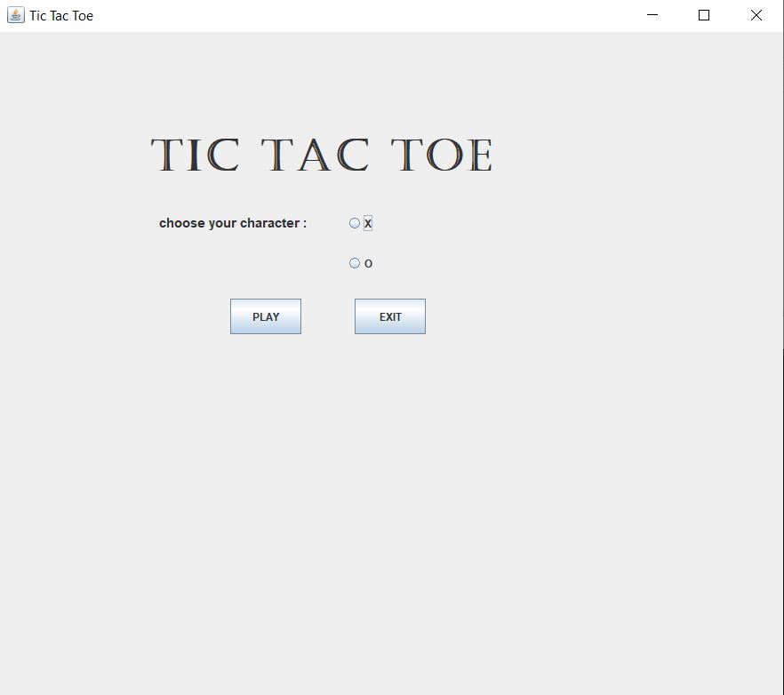784x695 pixels.
Task: Click the 'choose your character :' label
Action: 232,223
